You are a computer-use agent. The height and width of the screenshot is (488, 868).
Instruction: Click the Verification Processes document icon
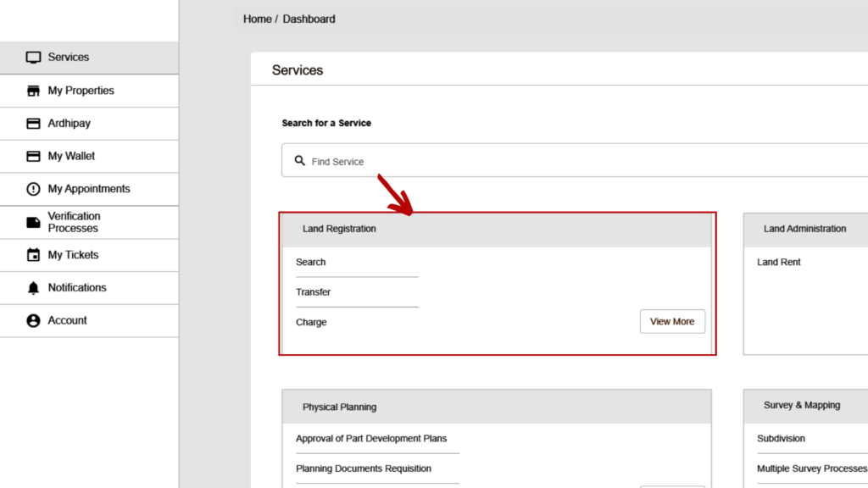point(33,223)
